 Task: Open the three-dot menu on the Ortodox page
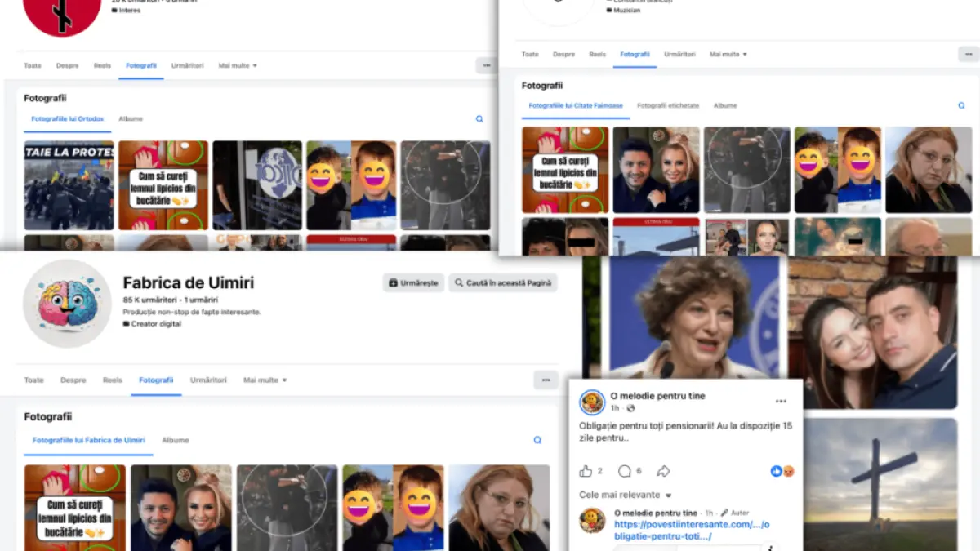click(487, 65)
